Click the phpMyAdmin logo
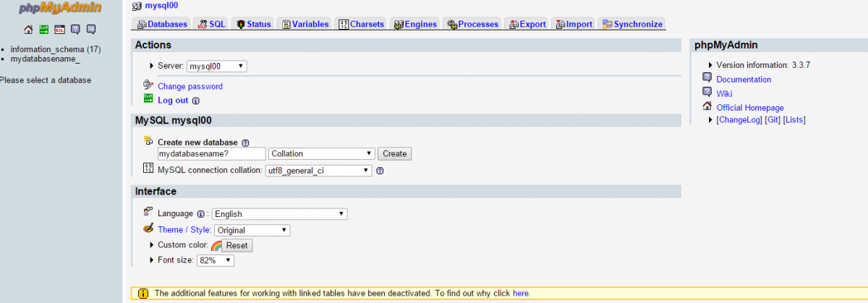 [61, 9]
